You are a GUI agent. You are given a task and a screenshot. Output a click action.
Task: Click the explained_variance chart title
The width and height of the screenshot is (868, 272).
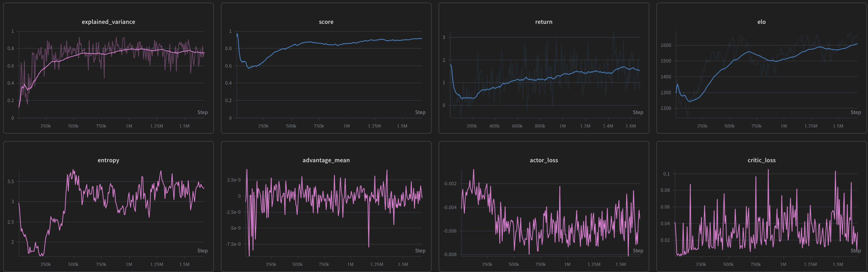click(x=108, y=22)
